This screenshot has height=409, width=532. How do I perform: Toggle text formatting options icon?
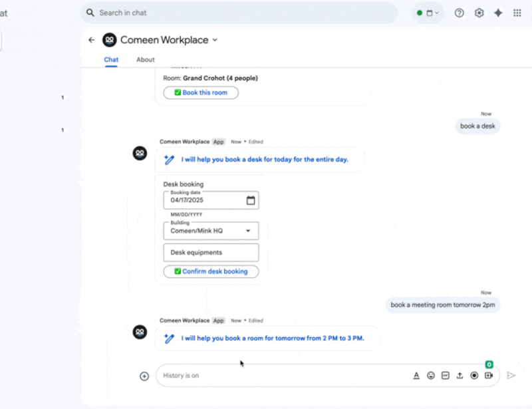(x=416, y=376)
